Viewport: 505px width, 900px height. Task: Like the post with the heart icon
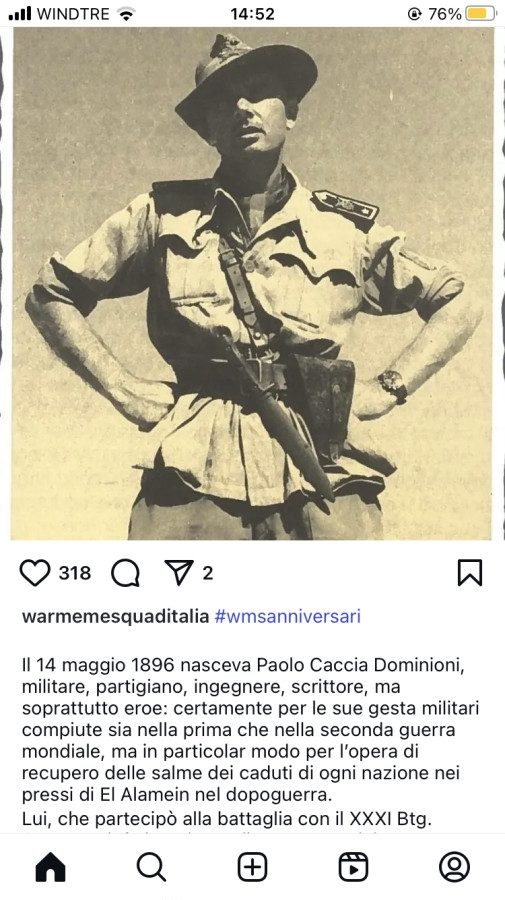tap(35, 573)
